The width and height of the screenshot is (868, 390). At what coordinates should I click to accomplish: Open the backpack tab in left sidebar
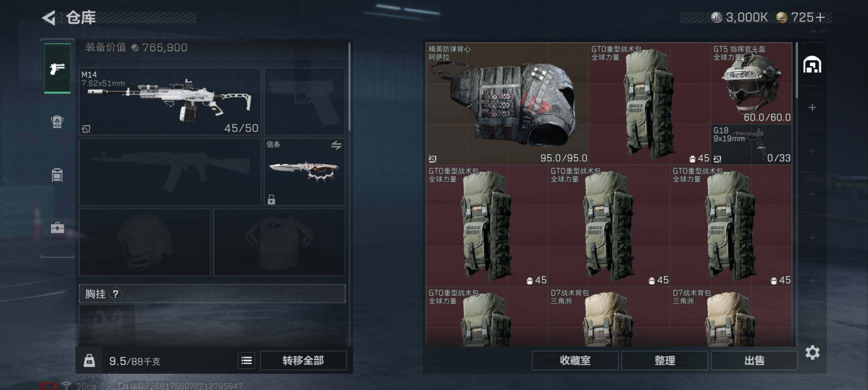(x=57, y=122)
